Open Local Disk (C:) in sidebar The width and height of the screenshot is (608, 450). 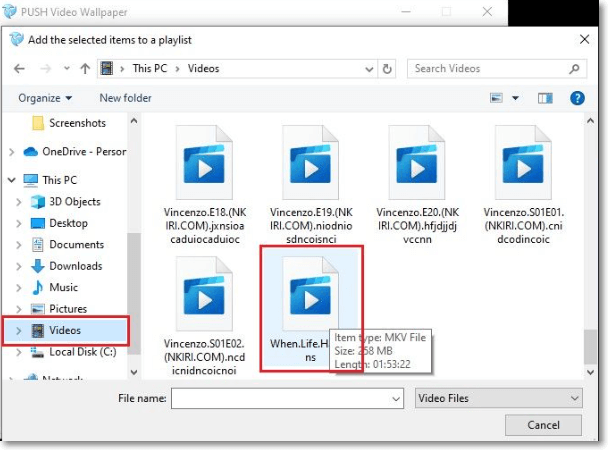pyautogui.click(x=73, y=352)
